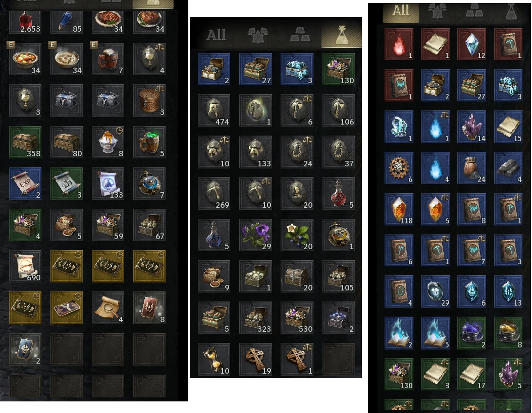
Task: Select the green potion mug with count 5
Action: click(x=149, y=142)
